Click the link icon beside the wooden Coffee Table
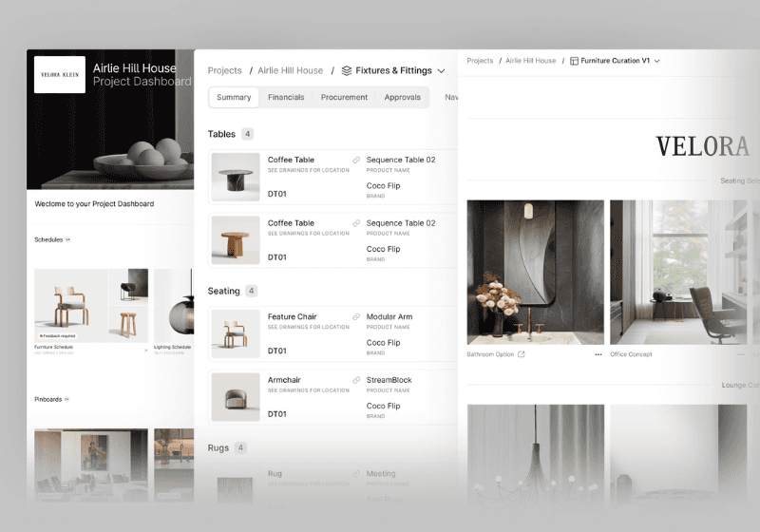The image size is (760, 532). tap(356, 223)
